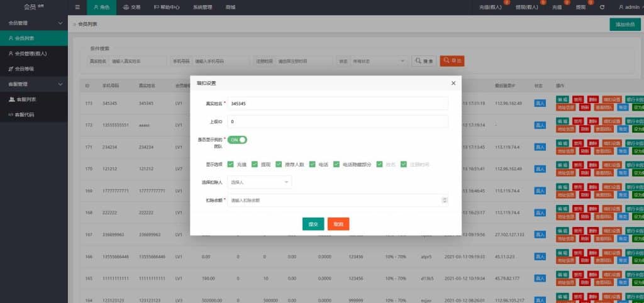Image resolution: width=644 pixels, height=303 pixels.
Task: Open the admin user menu
Action: [629, 7]
